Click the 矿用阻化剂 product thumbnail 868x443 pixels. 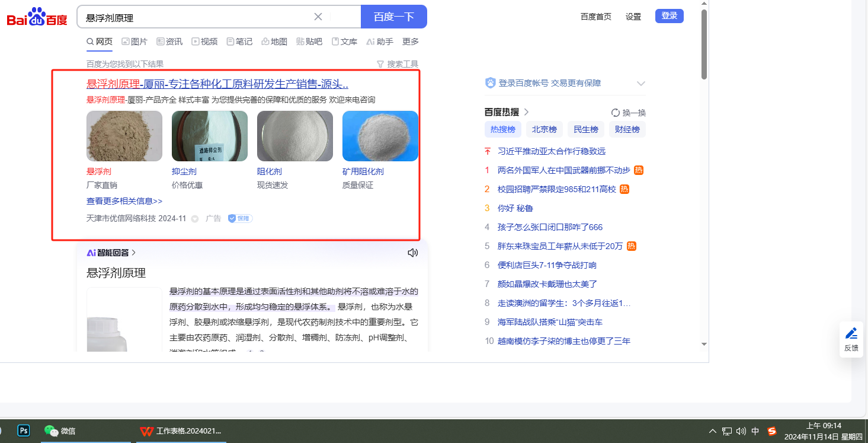[380, 136]
